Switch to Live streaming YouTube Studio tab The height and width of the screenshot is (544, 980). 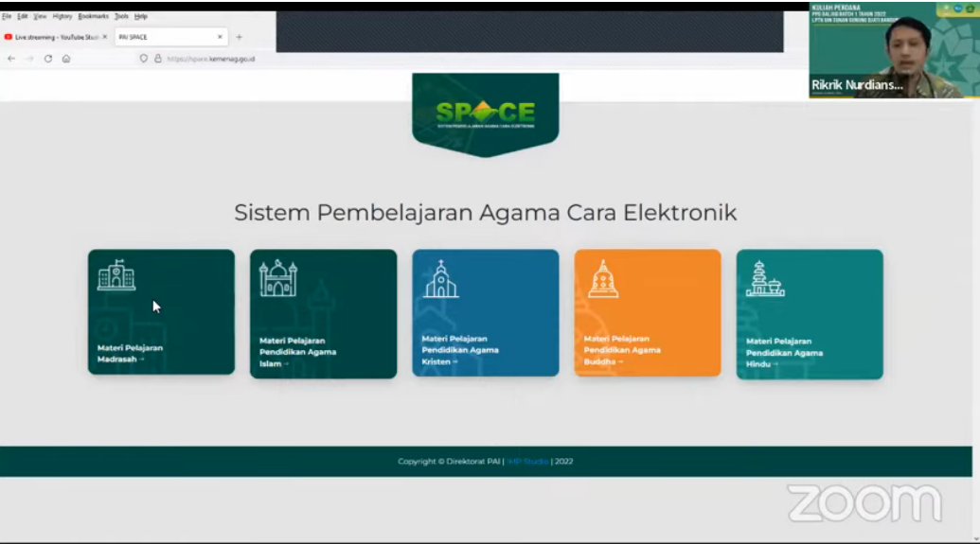coord(56,37)
